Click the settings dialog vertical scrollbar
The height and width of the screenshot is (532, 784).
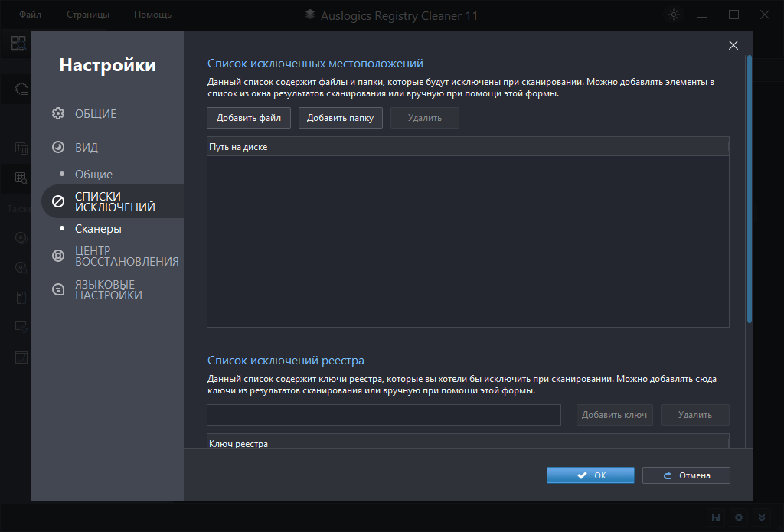pos(750,191)
